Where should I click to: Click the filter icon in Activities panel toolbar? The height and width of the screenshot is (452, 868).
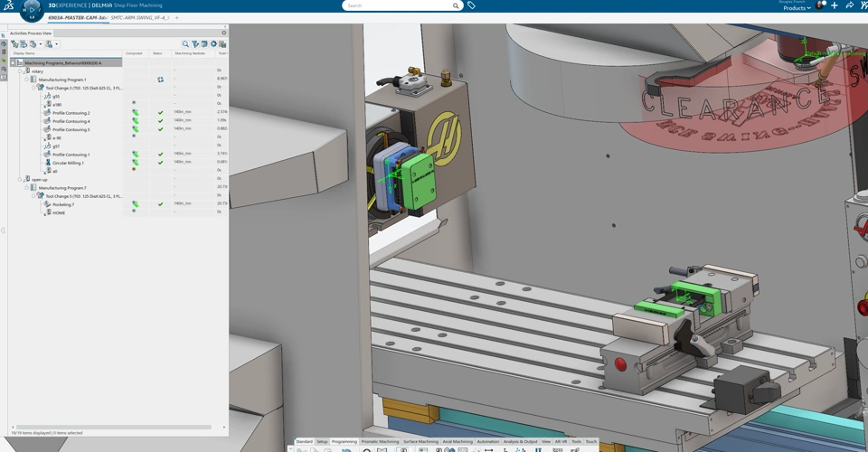(x=195, y=43)
